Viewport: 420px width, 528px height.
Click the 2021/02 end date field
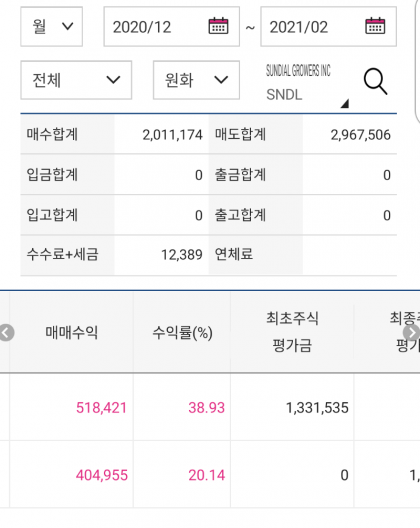[328, 27]
